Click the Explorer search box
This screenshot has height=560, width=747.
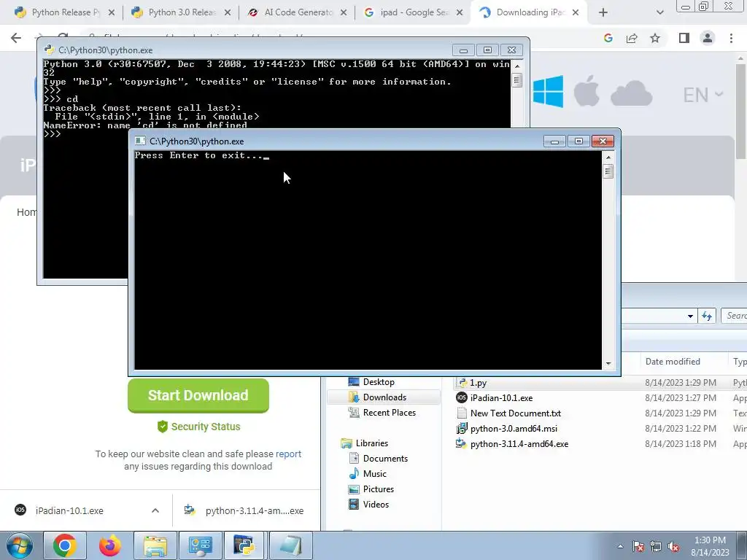pyautogui.click(x=734, y=316)
